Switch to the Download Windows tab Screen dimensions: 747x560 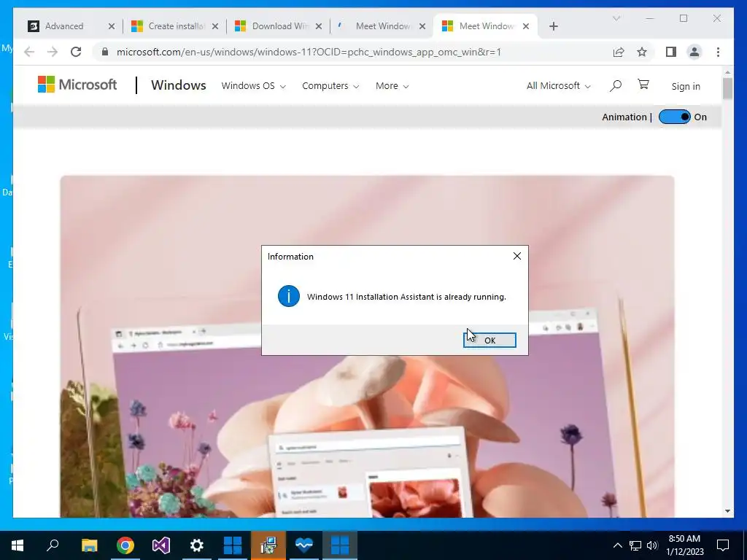point(280,26)
